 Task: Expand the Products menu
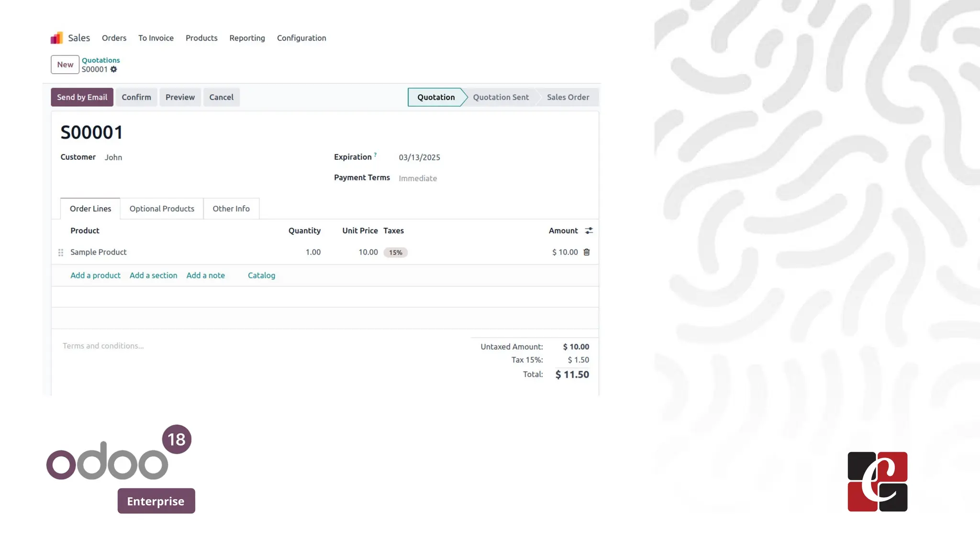point(201,38)
